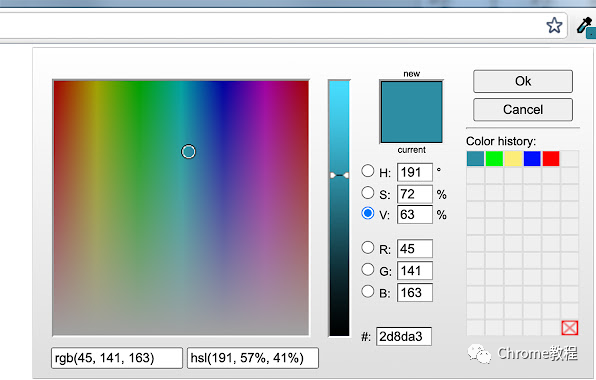
Task: Click the vertical value slider handle
Action: [339, 175]
